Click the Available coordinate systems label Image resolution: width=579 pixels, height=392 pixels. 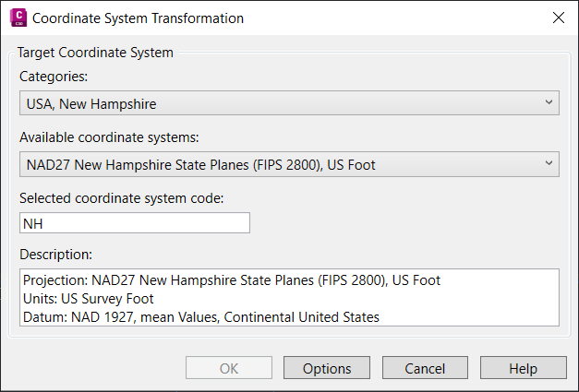click(x=109, y=138)
